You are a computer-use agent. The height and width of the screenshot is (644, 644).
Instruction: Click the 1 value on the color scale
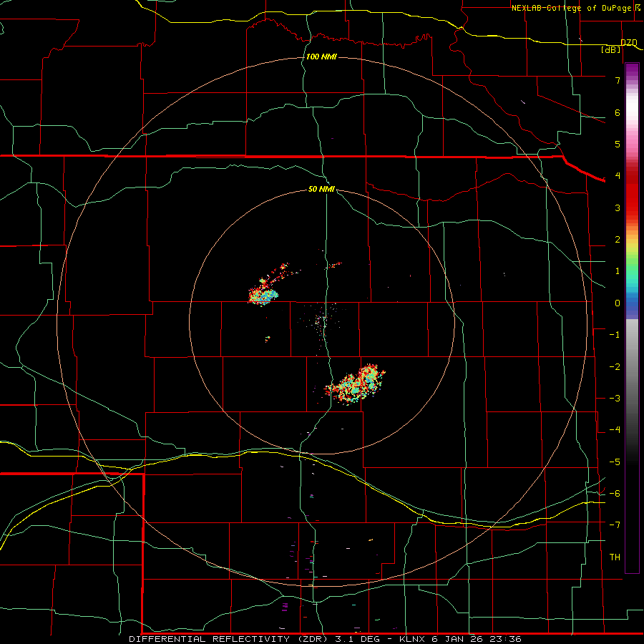tap(618, 271)
